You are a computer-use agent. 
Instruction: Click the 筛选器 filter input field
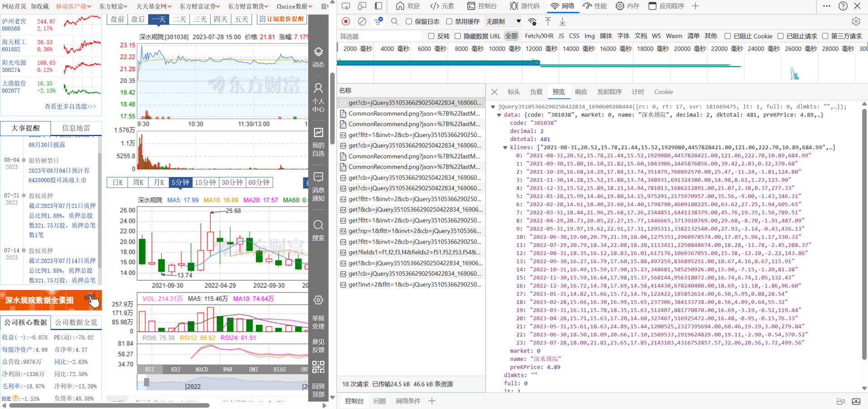point(380,36)
